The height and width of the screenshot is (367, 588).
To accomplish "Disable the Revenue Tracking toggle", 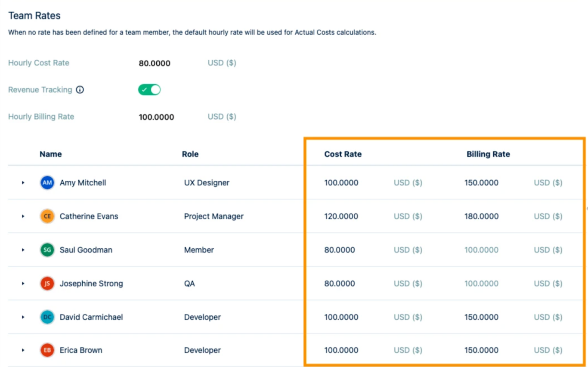I will 149,89.
